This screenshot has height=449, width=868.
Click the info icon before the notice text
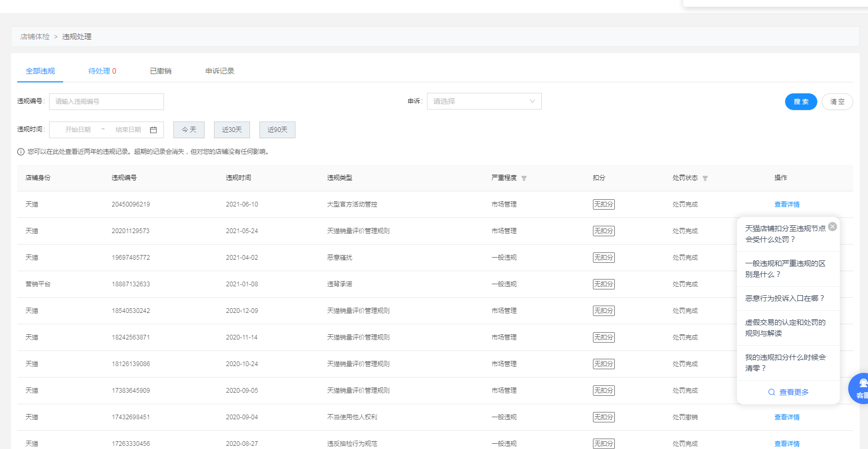click(21, 152)
